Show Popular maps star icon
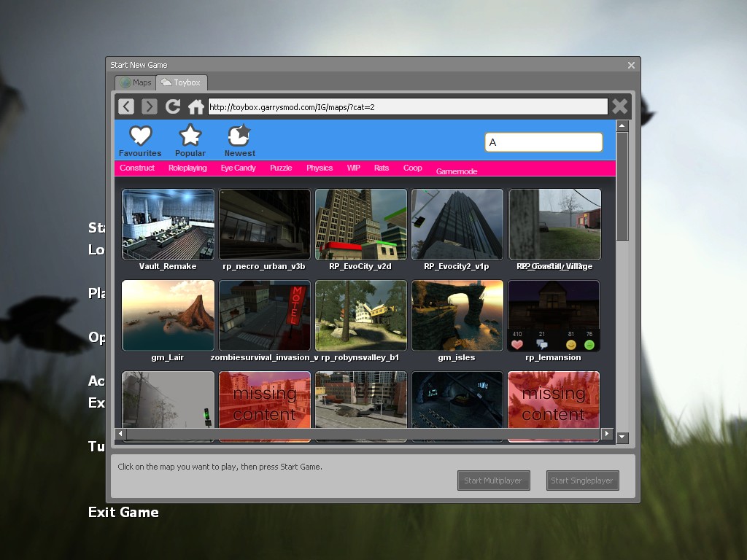The height and width of the screenshot is (560, 747). click(x=190, y=135)
